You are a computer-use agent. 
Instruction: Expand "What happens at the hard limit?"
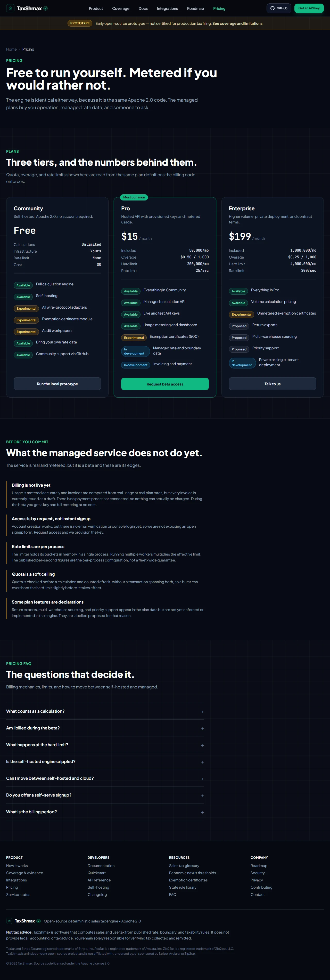coord(105,744)
